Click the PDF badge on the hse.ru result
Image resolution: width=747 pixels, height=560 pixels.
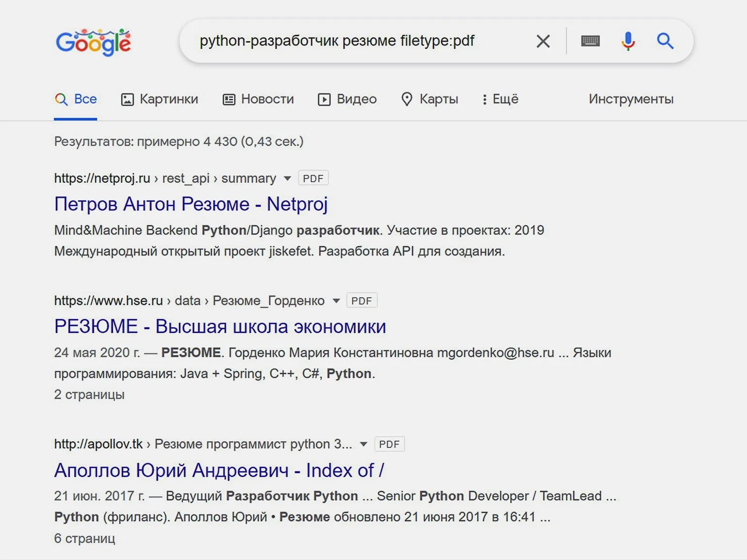pyautogui.click(x=361, y=301)
